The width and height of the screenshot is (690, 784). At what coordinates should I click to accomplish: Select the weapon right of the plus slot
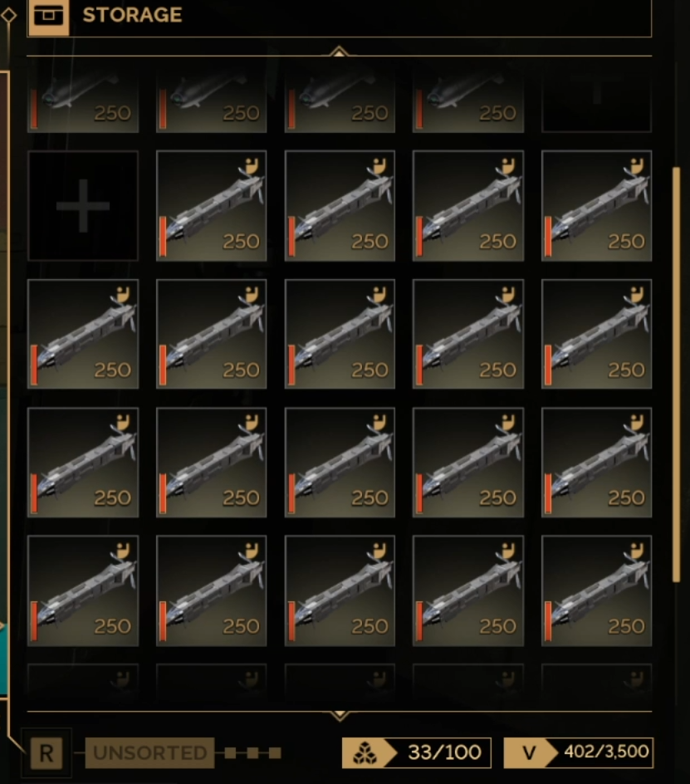[212, 205]
